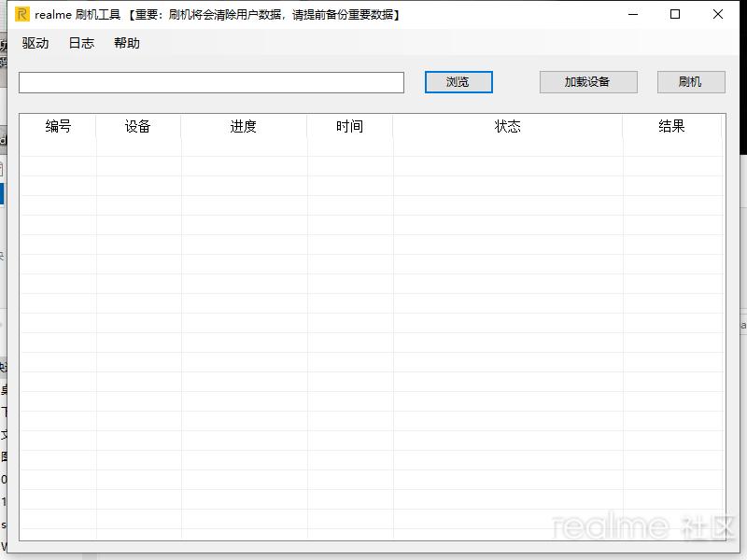Click the 结果 column header
This screenshot has height=560, width=747.
[x=670, y=126]
